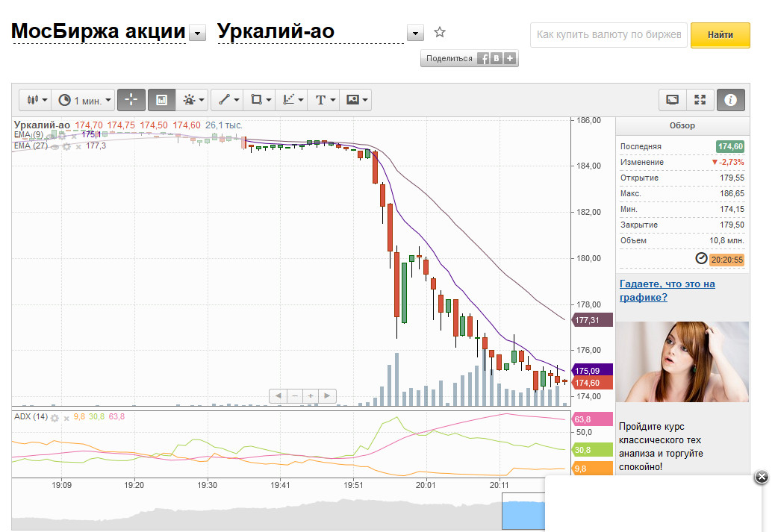Add Уркалий-ао to favorites with star
Screen dimensions: 778x532
pyautogui.click(x=440, y=32)
